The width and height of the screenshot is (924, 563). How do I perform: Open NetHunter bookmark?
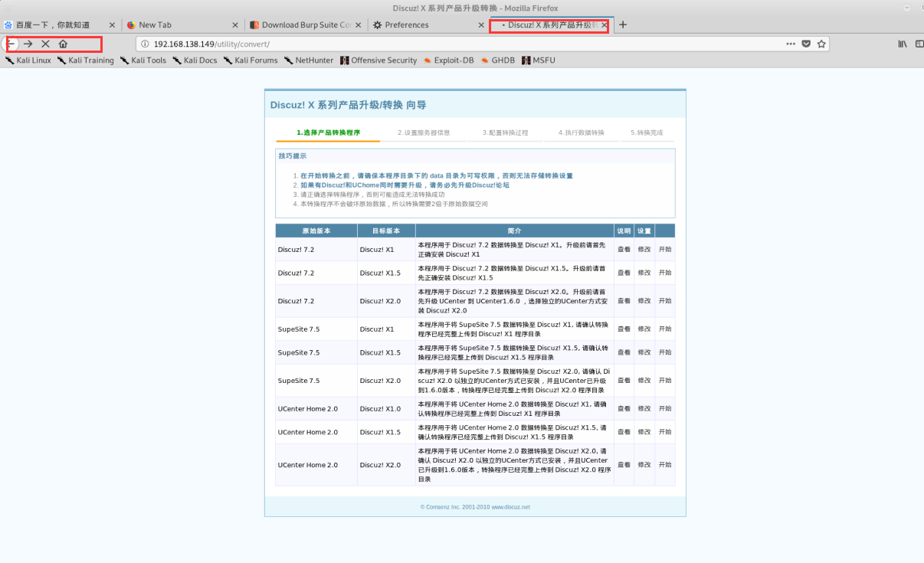coord(310,60)
